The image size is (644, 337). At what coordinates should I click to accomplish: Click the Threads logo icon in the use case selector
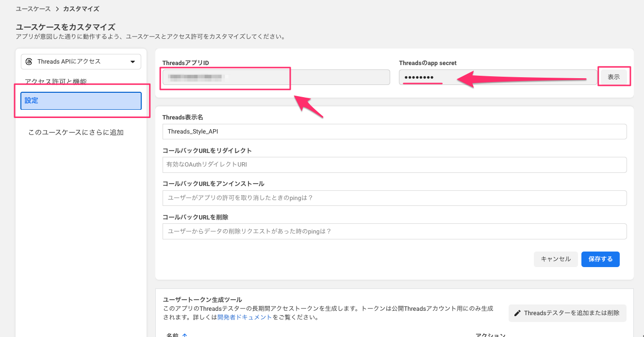click(x=29, y=62)
